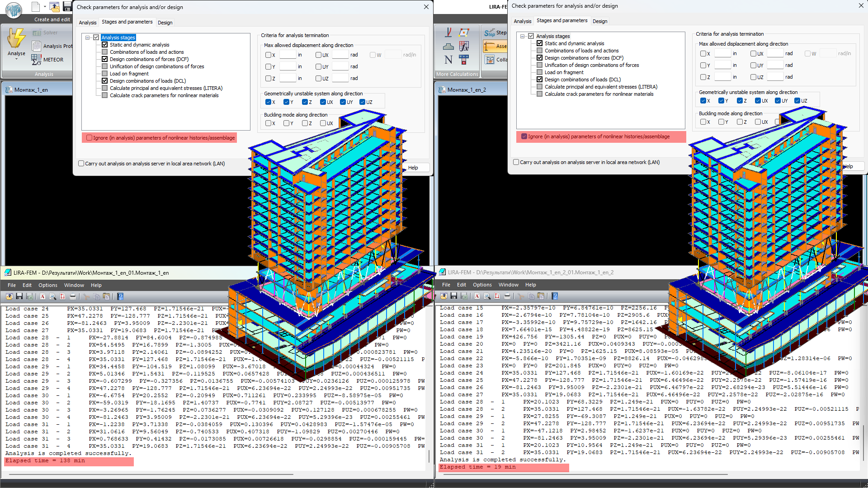Viewport: 868px width, 488px height.
Task: Toggle 'Combinations of loads and actions' in left dialog
Action: 105,52
